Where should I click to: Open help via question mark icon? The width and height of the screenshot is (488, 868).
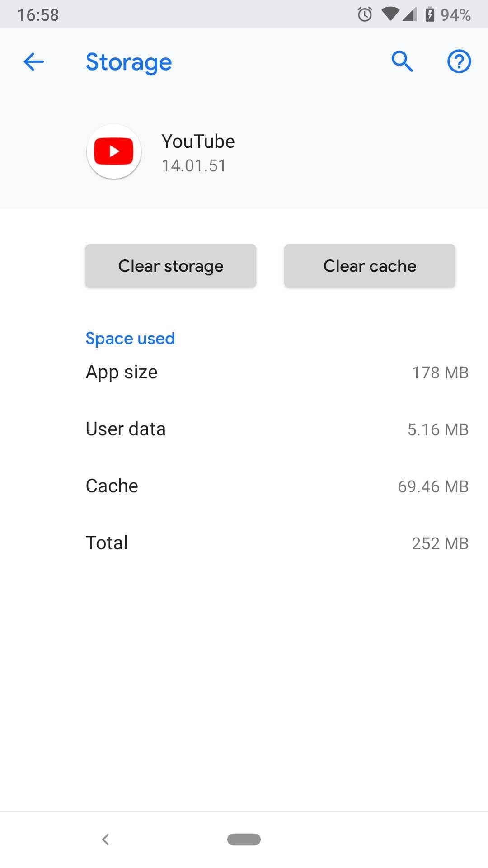[x=459, y=61]
